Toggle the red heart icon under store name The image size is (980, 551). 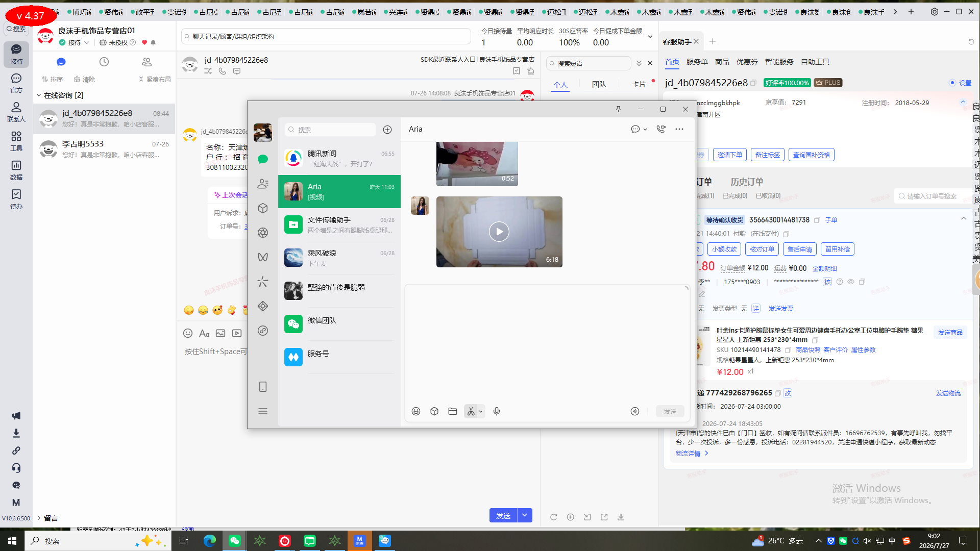[144, 42]
